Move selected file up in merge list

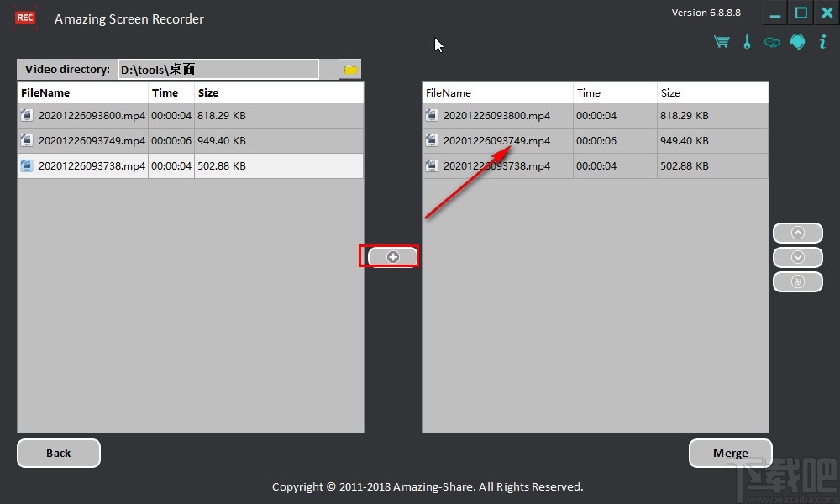point(798,233)
